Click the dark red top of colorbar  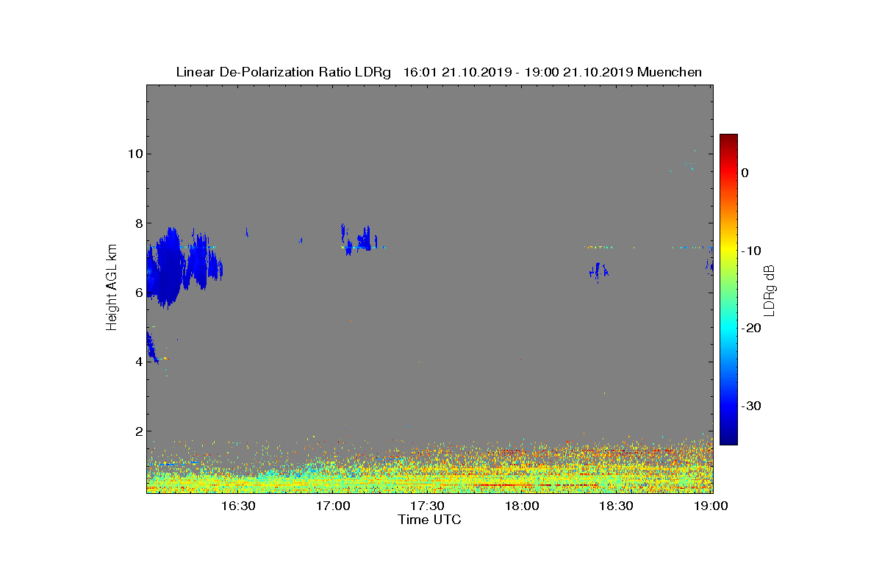tap(728, 140)
